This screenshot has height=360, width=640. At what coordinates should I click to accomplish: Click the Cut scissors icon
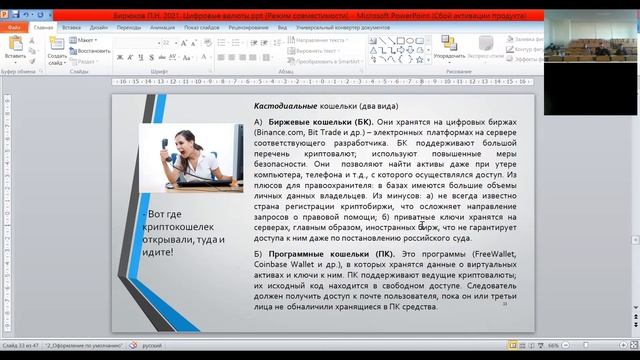click(32, 41)
